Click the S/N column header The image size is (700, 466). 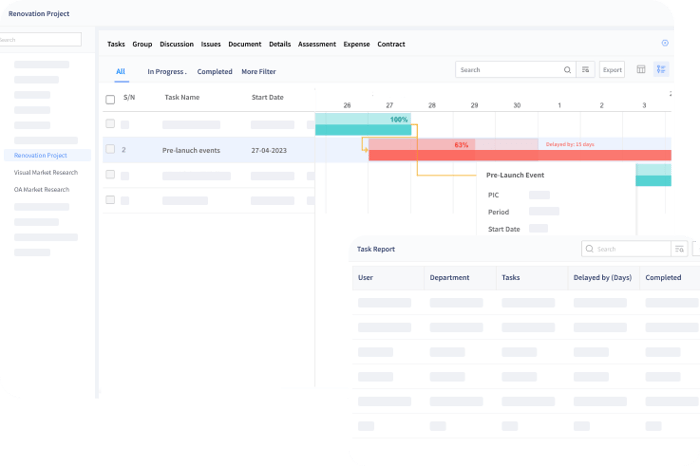point(129,97)
